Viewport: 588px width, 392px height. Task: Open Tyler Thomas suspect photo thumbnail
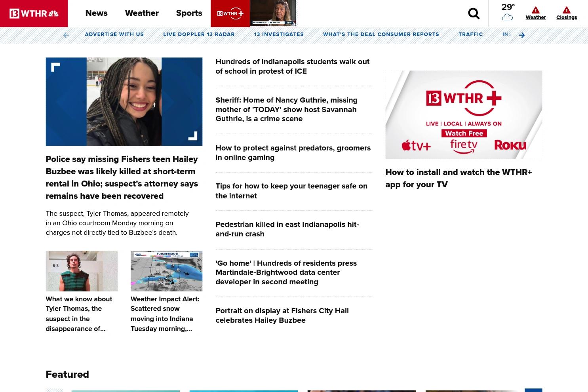[82, 271]
